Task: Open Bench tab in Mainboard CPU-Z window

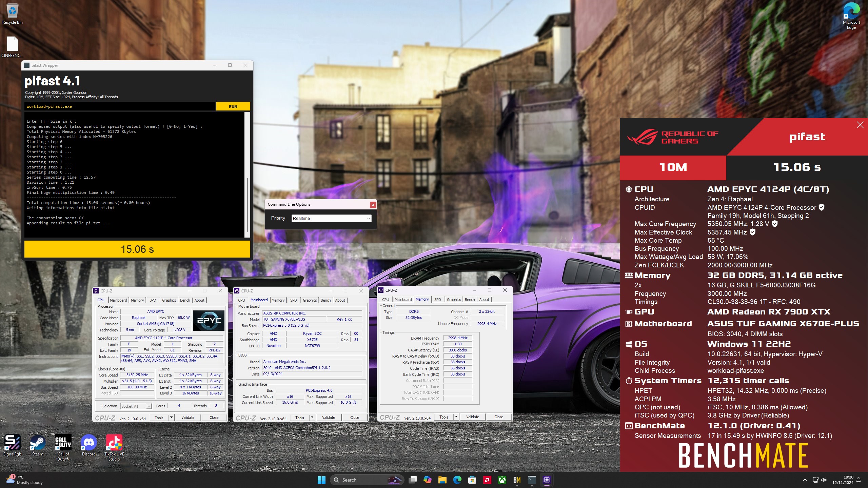Action: click(325, 300)
